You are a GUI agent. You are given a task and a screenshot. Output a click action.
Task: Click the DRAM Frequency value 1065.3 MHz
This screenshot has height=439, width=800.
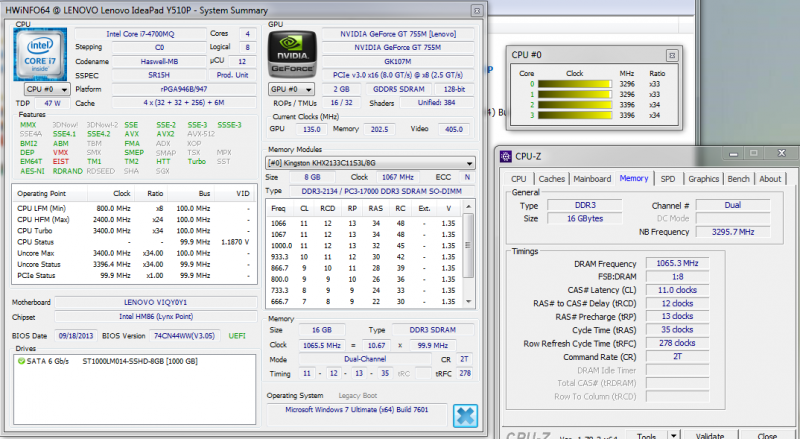[677, 263]
